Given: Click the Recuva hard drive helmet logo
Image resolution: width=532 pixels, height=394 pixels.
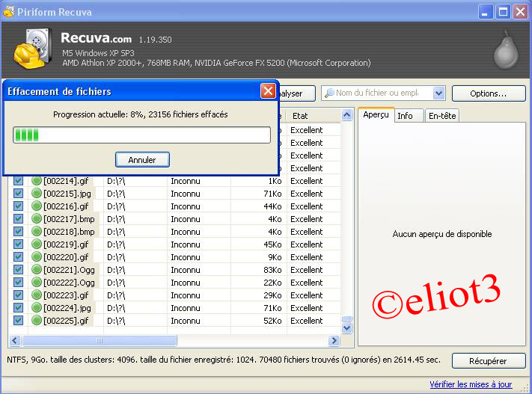Looking at the screenshot, I should click(x=33, y=49).
